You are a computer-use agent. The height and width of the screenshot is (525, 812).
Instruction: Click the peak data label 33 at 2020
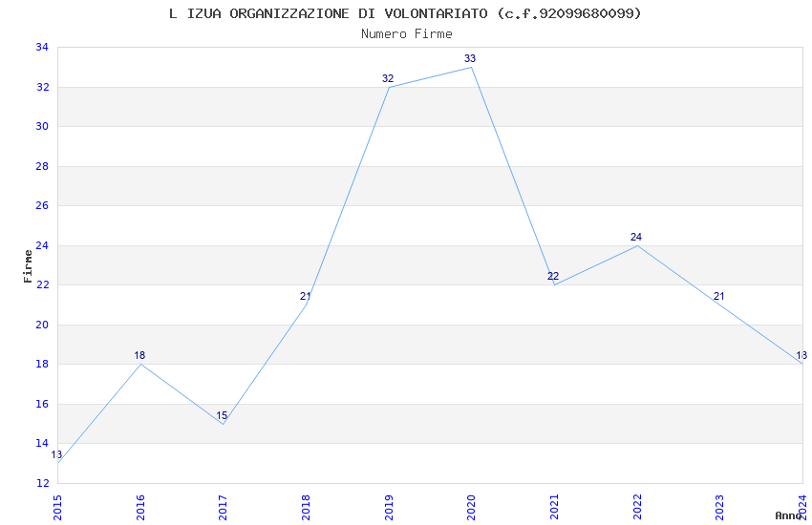point(470,58)
